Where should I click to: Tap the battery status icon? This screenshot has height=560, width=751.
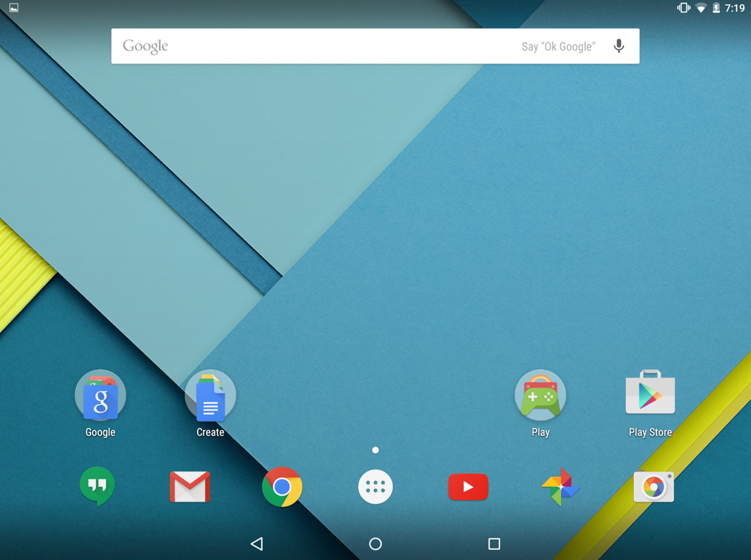(716, 8)
